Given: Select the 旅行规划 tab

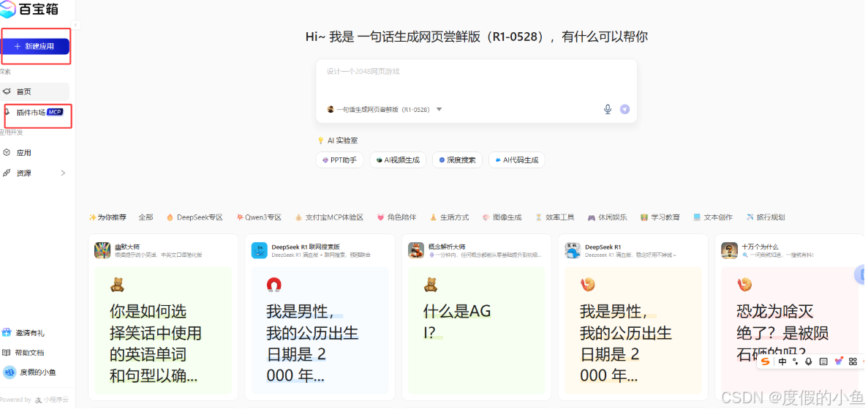Looking at the screenshot, I should (766, 217).
